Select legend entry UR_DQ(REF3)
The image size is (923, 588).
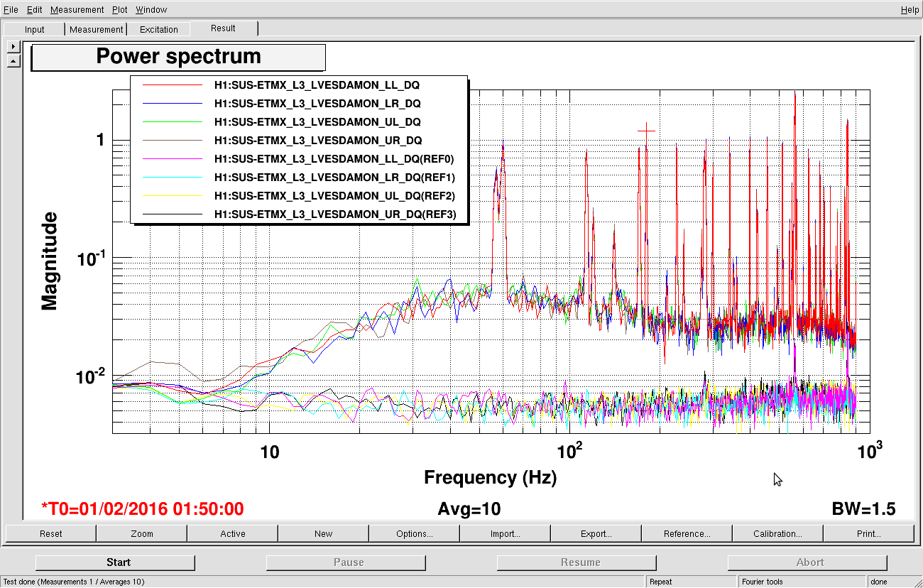coord(335,214)
